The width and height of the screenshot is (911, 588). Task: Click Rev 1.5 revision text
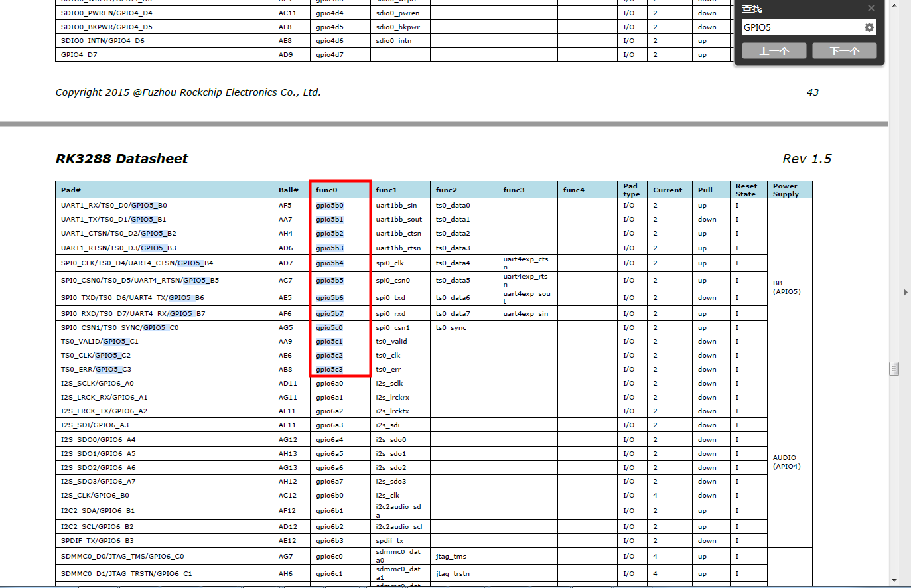pyautogui.click(x=807, y=159)
